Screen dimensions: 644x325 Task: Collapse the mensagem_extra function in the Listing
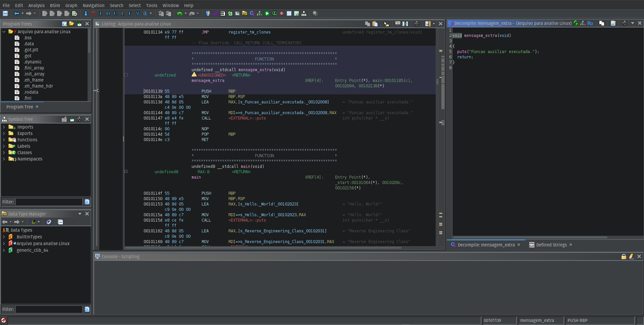[x=126, y=75]
